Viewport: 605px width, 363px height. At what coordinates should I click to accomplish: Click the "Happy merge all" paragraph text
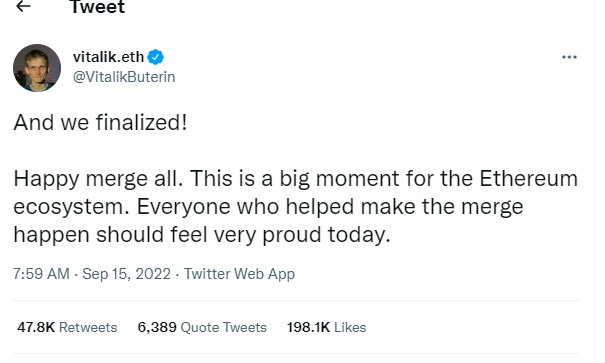(x=296, y=206)
